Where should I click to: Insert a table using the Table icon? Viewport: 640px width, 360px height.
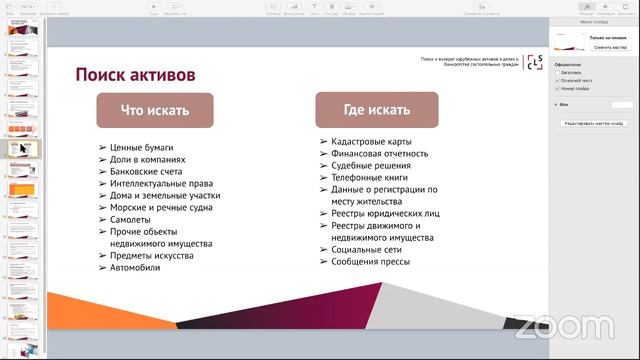[x=273, y=7]
